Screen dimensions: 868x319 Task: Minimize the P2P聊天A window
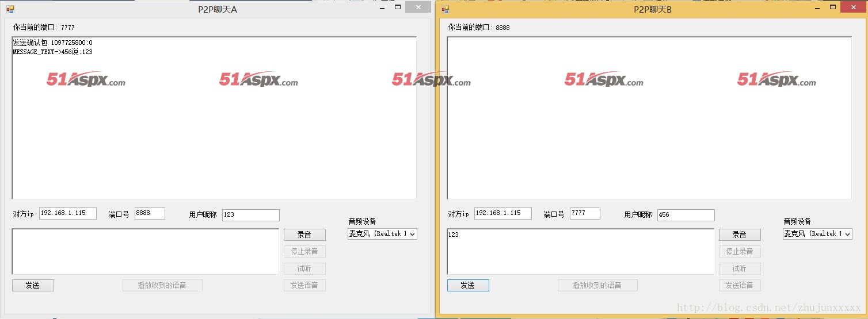[x=383, y=7]
